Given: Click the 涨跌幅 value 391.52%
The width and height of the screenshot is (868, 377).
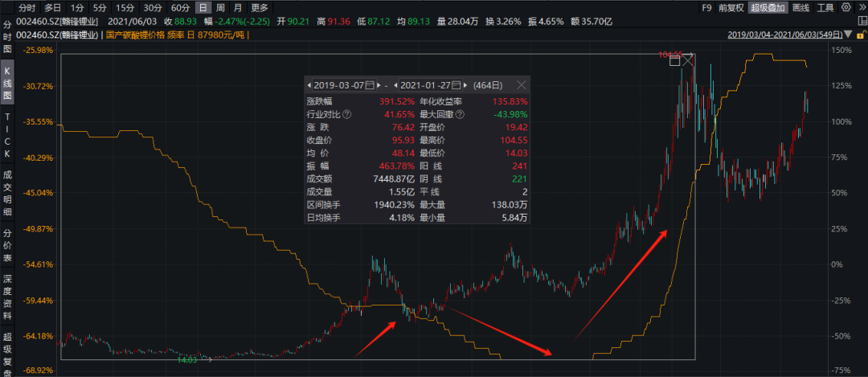Looking at the screenshot, I should (x=397, y=101).
